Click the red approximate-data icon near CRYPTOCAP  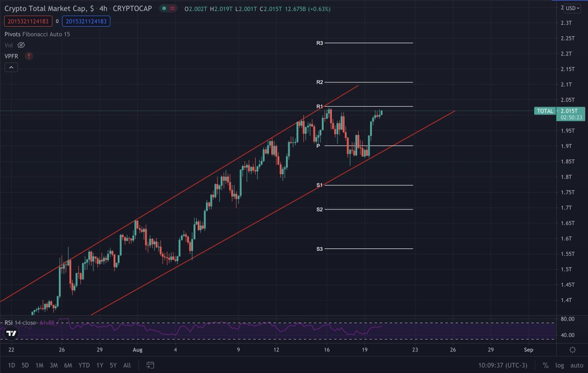click(x=173, y=8)
